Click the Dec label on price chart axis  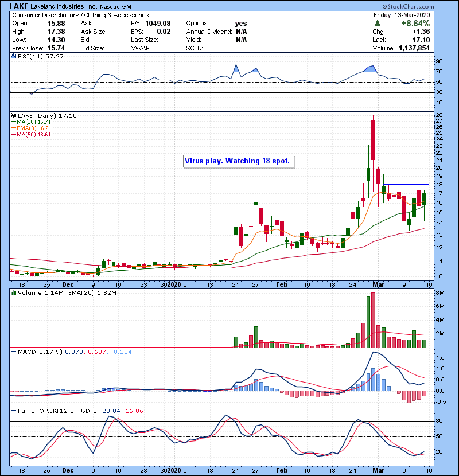[68, 285]
